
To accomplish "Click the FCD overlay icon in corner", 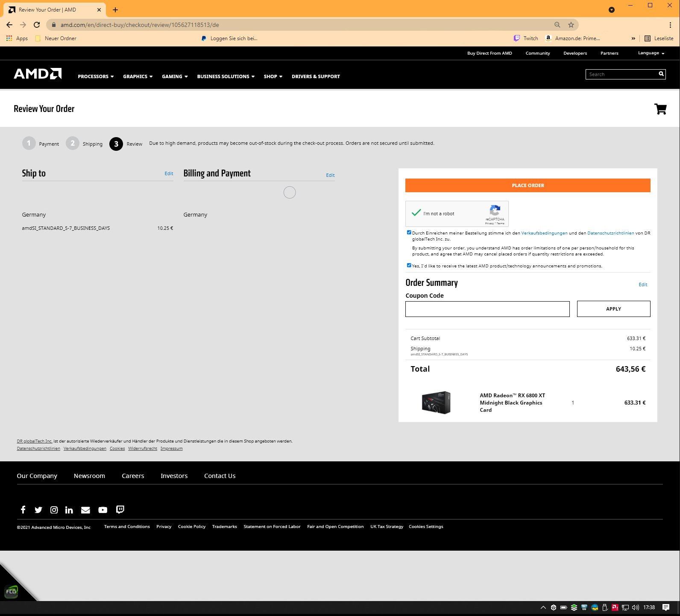I will (11, 592).
